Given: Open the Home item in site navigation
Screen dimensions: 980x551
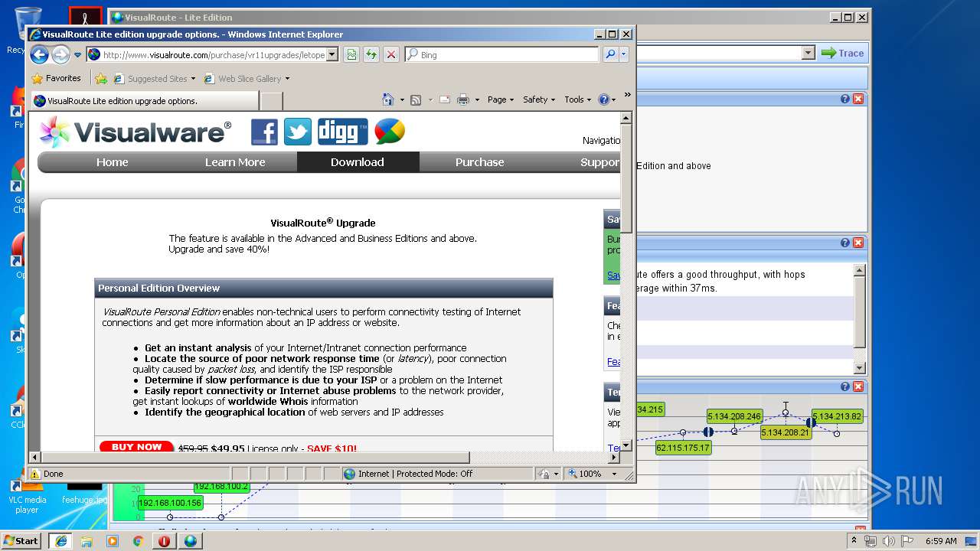Looking at the screenshot, I should point(113,162).
